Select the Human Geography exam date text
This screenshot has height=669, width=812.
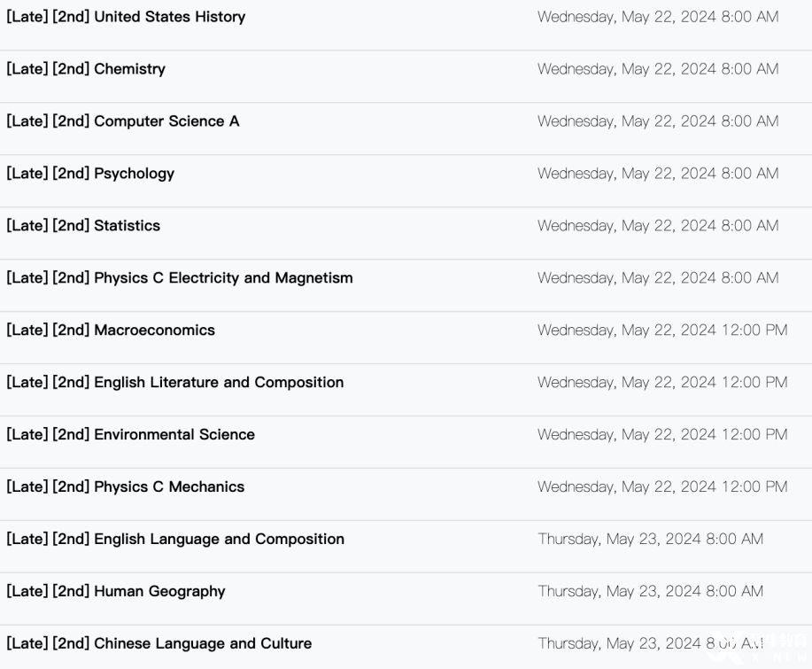tap(650, 592)
